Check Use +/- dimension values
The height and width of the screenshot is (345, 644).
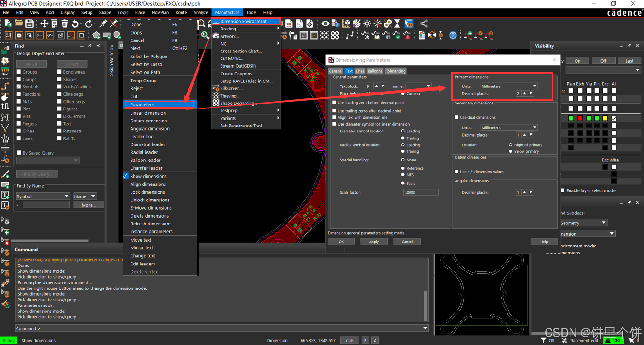[x=456, y=172]
